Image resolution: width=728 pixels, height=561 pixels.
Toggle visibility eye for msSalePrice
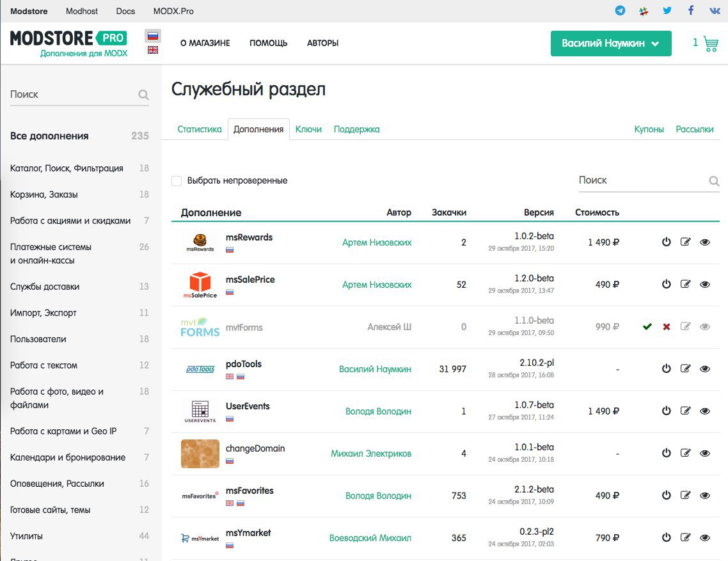tap(705, 285)
